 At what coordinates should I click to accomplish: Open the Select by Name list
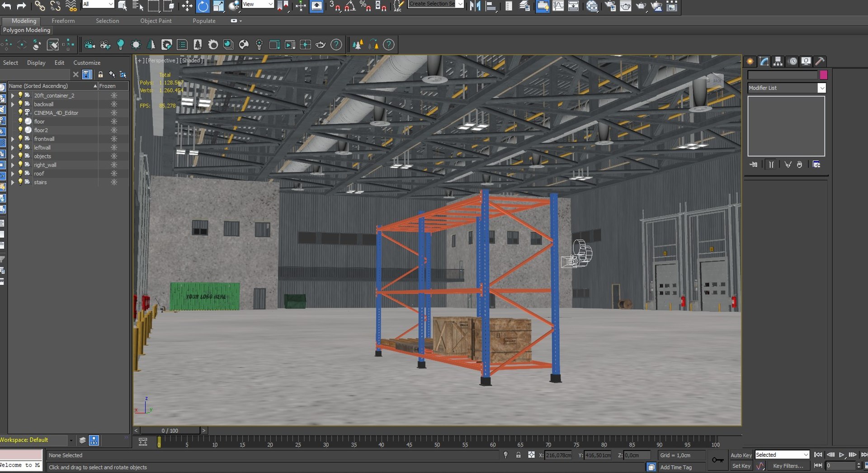coord(137,5)
